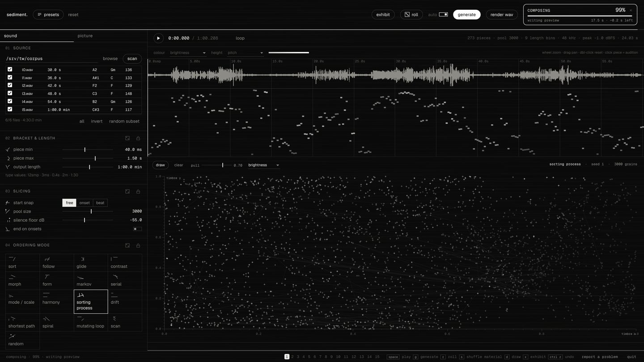Click the render wav button
Image resolution: width=644 pixels, height=362 pixels.
pyautogui.click(x=502, y=15)
